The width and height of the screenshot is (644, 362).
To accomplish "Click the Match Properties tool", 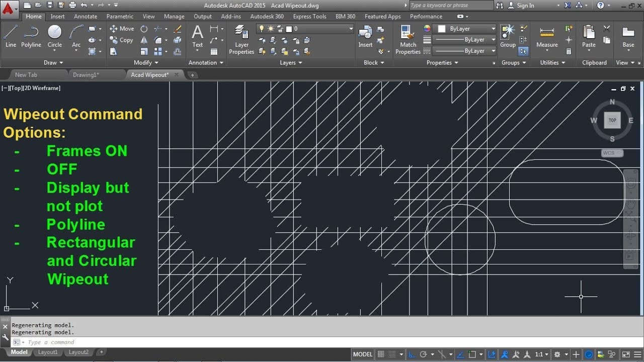I will coord(408,39).
